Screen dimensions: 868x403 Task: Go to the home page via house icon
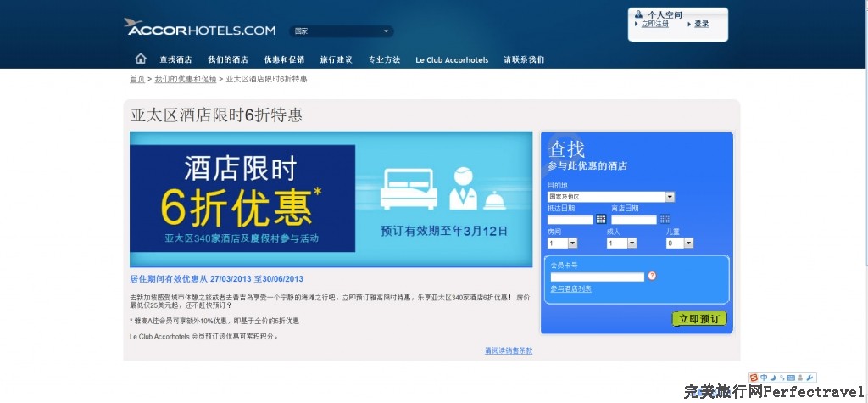[142, 59]
